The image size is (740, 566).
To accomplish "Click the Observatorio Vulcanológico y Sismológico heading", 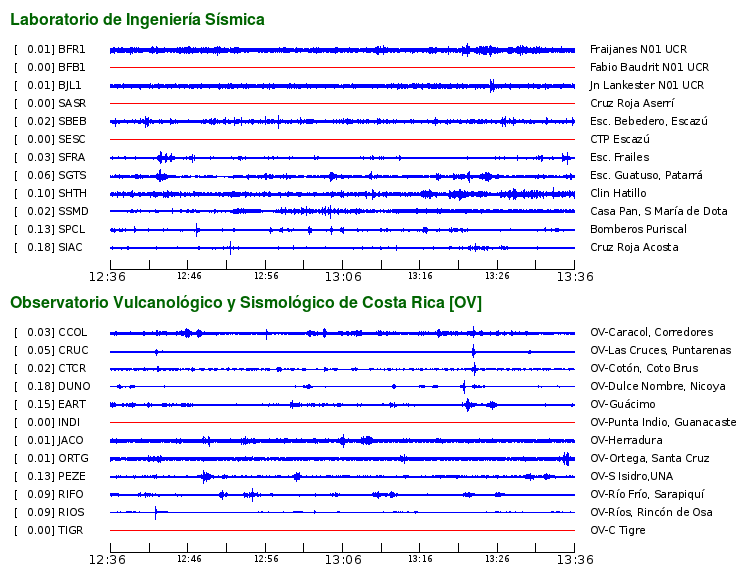I will point(246,302).
